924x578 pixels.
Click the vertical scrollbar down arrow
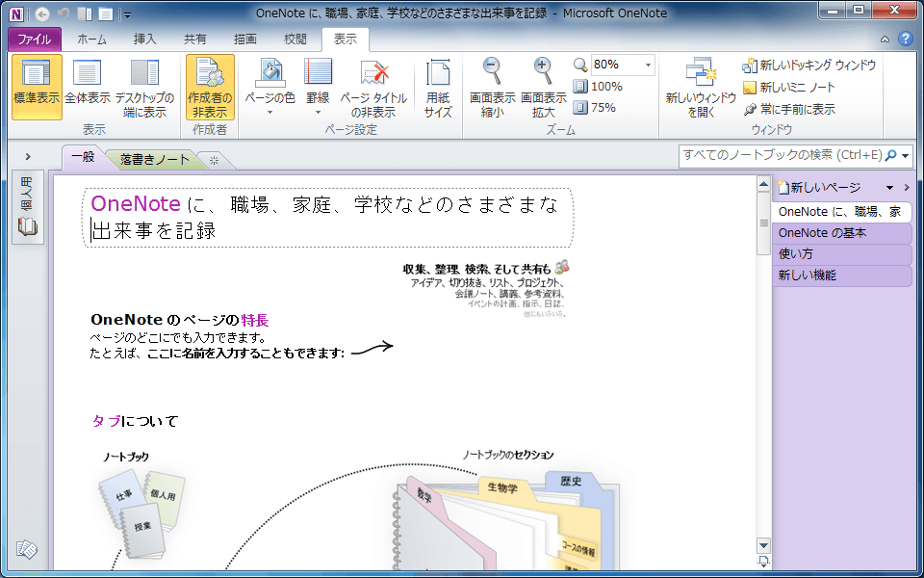[763, 545]
